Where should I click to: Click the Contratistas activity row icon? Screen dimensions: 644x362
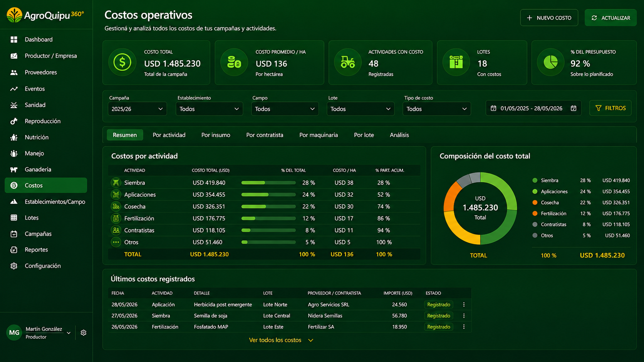click(x=116, y=230)
